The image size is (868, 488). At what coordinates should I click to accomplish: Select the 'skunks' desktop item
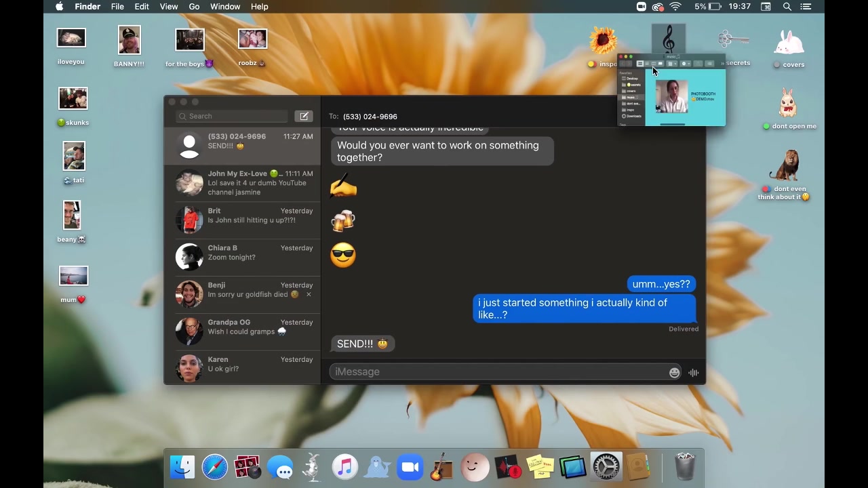point(73,106)
